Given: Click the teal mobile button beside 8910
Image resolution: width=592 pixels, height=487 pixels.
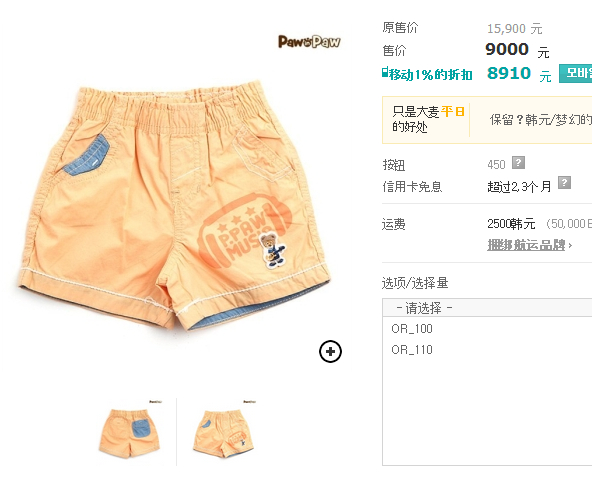Looking at the screenshot, I should (x=575, y=73).
